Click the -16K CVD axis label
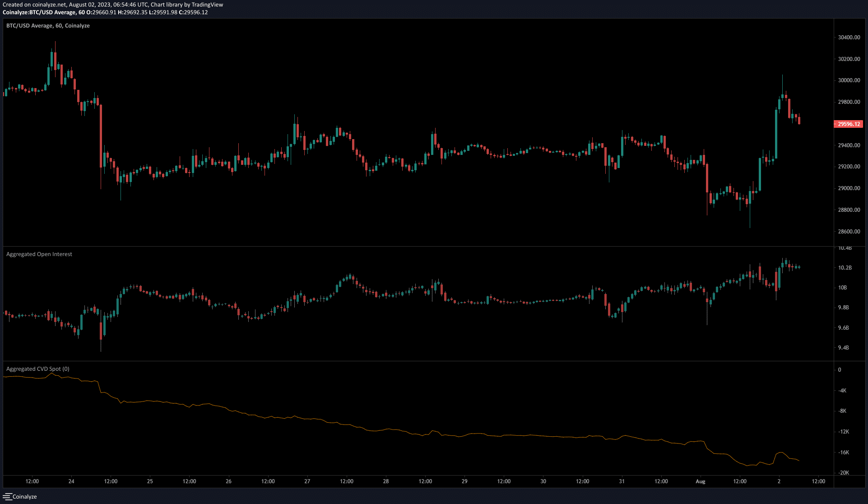 tap(844, 453)
